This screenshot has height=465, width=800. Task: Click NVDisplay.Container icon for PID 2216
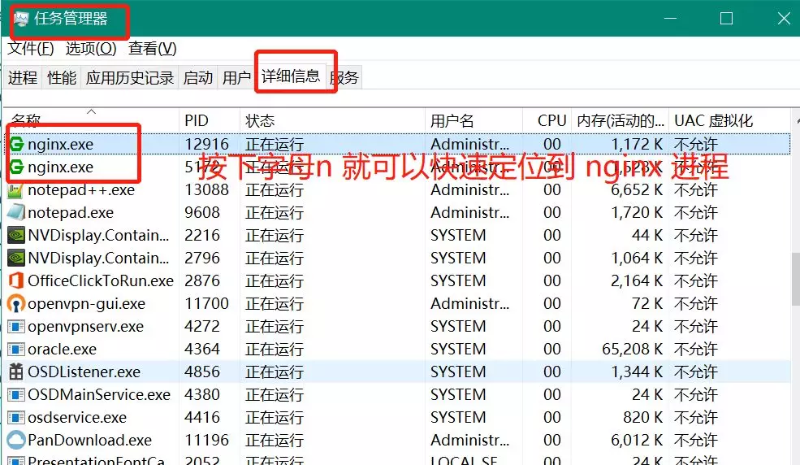coord(16,235)
